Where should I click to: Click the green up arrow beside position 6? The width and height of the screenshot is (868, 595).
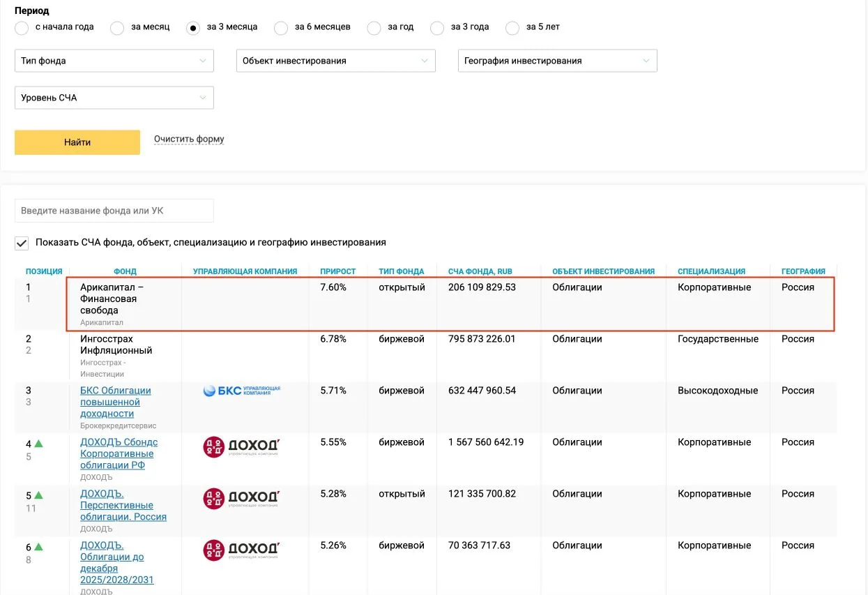[x=39, y=547]
